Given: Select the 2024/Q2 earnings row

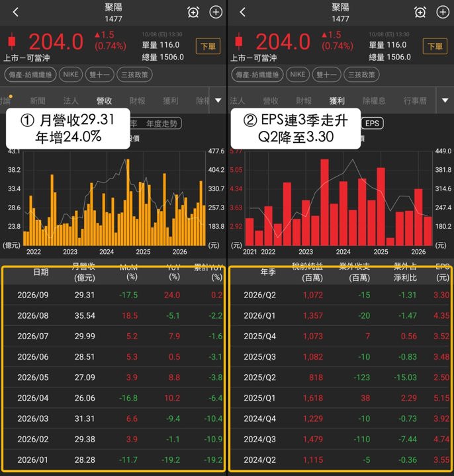Looking at the screenshot, I should (x=341, y=460).
